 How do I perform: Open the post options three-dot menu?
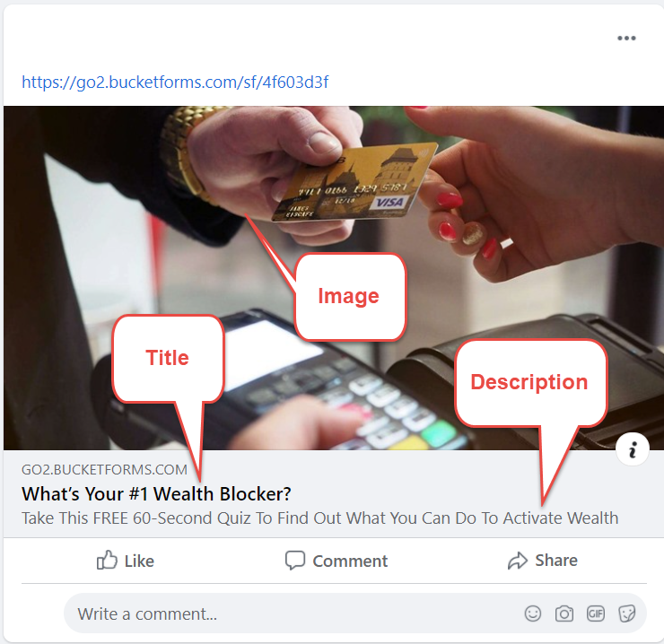[x=626, y=38]
